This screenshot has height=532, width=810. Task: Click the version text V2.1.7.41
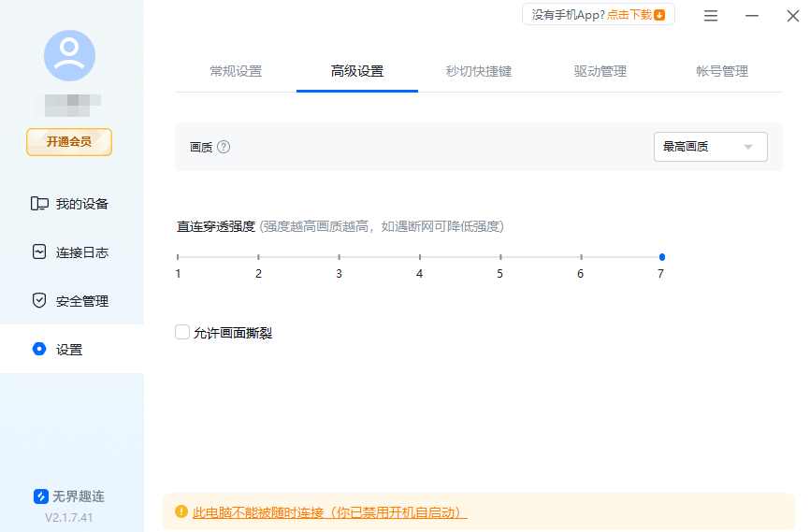pos(68,518)
